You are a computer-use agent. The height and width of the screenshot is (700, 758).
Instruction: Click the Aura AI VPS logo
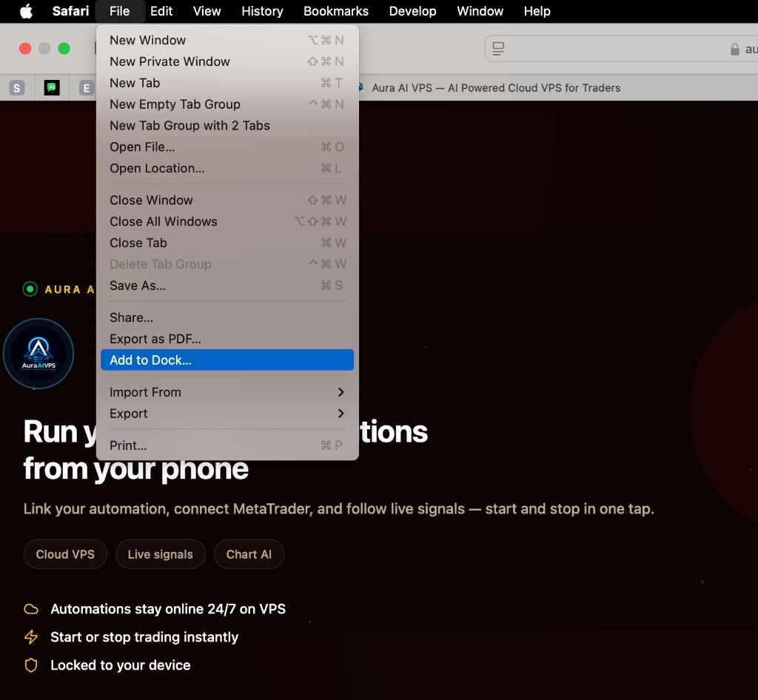(38, 354)
